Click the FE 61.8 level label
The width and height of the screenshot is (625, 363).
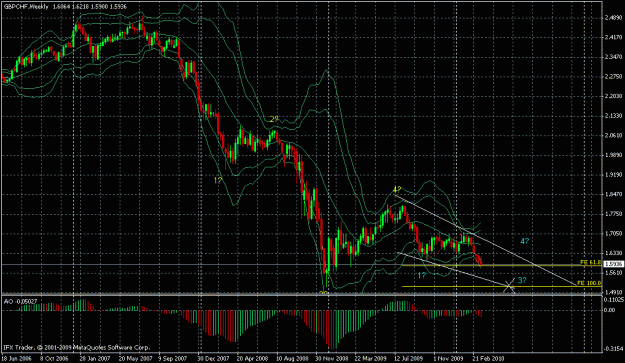coord(590,262)
